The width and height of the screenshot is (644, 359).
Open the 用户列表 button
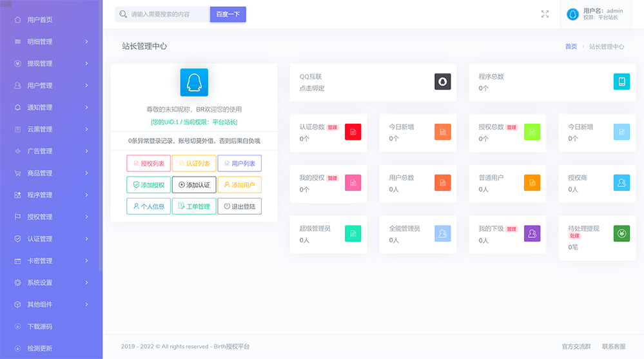click(239, 164)
